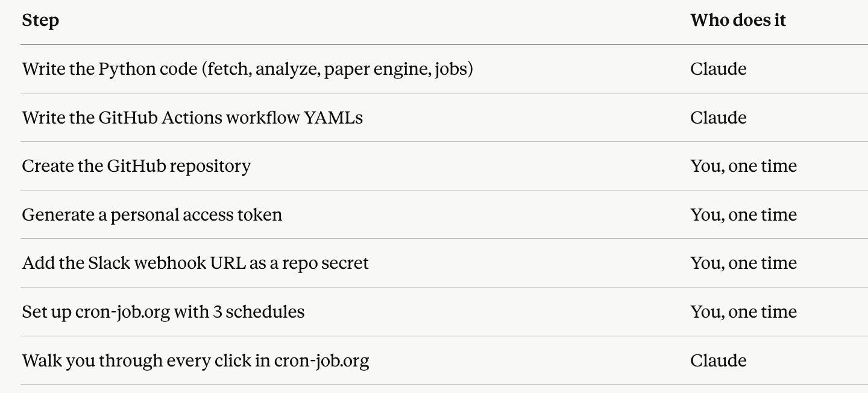Viewport: 868px width, 393px height.
Task: Click "You, one time" beside cron-job.org setup
Action: 744,312
